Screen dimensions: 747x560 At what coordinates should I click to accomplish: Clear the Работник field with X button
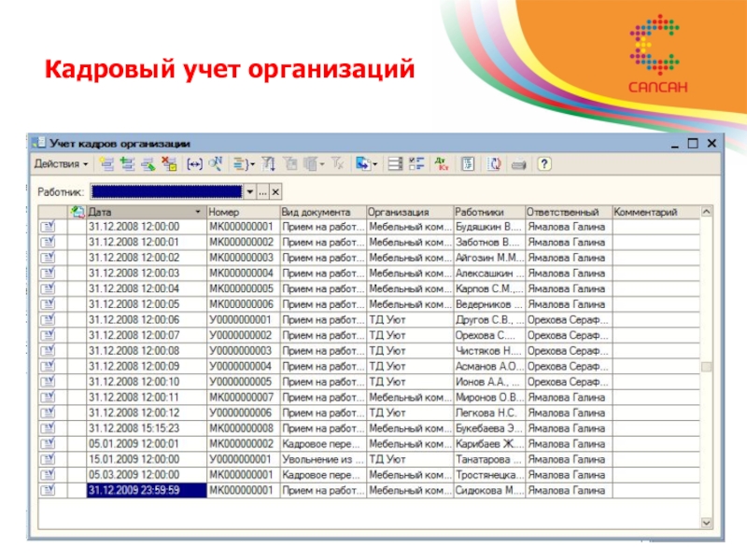(275, 191)
